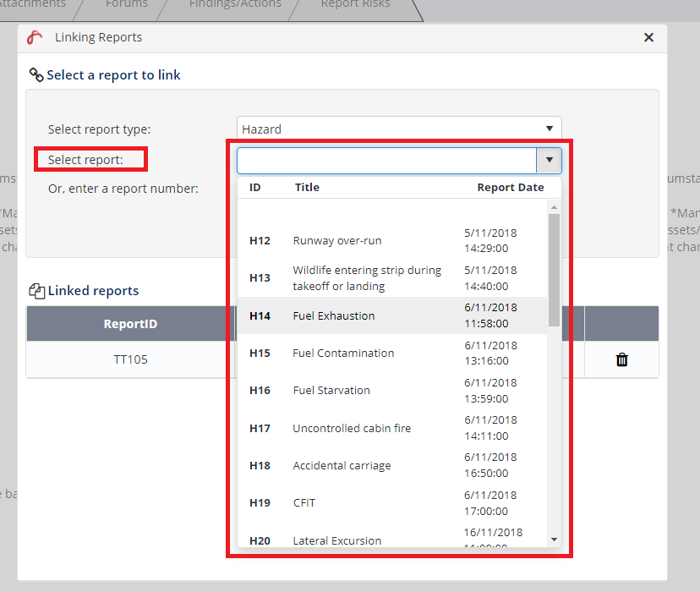Click the Select report search input field

coord(386,160)
